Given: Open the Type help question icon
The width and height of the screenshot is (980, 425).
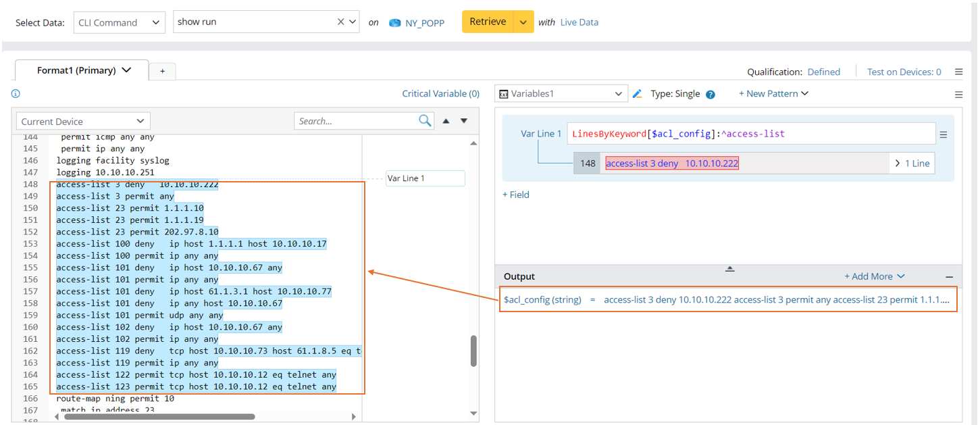Looking at the screenshot, I should [711, 95].
